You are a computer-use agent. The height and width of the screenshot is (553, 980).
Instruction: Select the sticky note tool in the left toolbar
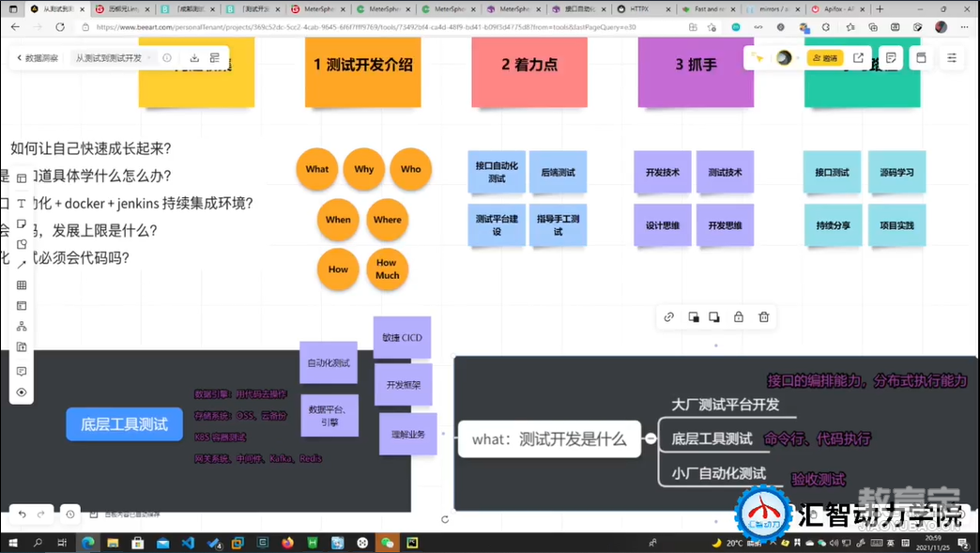(22, 223)
